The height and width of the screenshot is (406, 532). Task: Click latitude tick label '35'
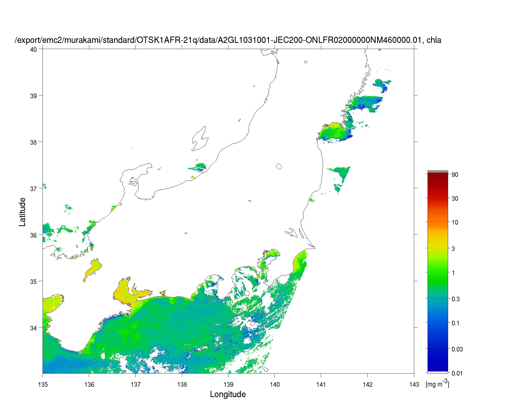(x=33, y=281)
